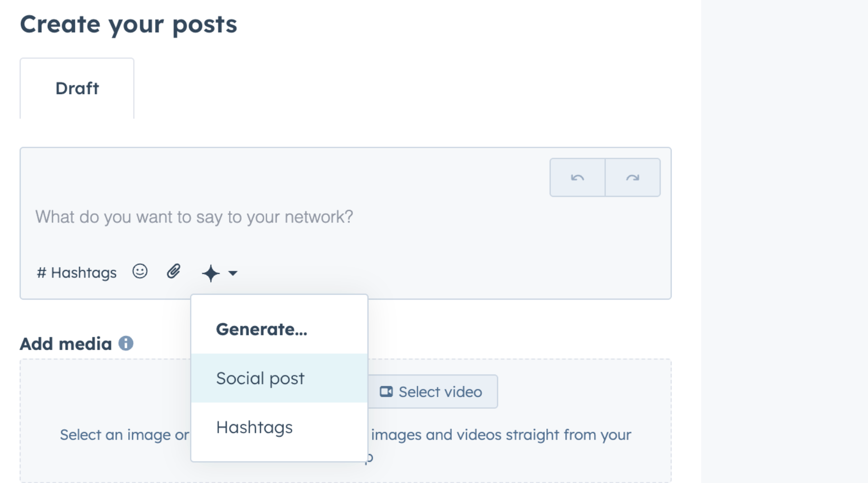Image resolution: width=868 pixels, height=483 pixels.
Task: Click 'images and videos straight from your' text
Action: click(501, 435)
